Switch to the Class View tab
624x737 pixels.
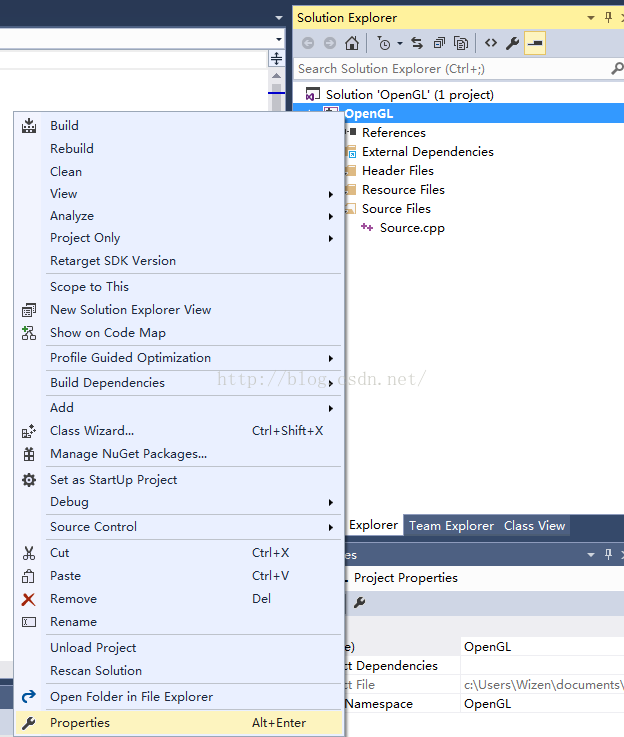[x=534, y=525]
